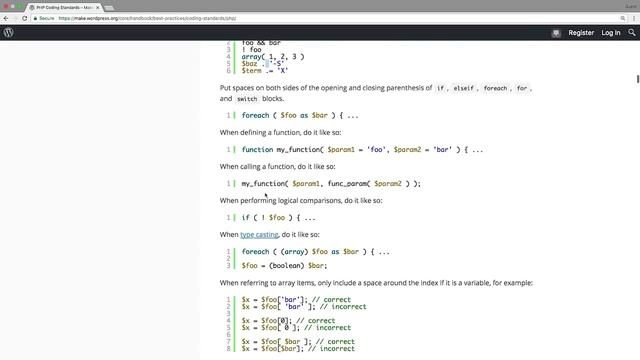Click the "$term .= 'X'" code line

tap(265, 71)
